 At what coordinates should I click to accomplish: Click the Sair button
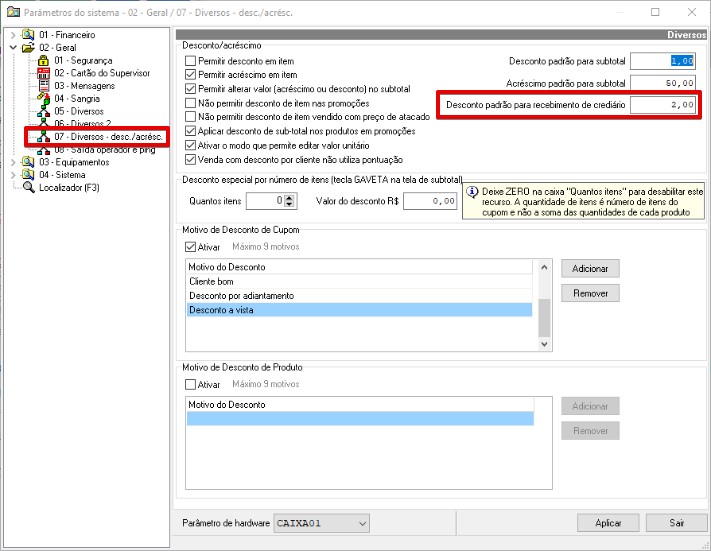tap(677, 523)
